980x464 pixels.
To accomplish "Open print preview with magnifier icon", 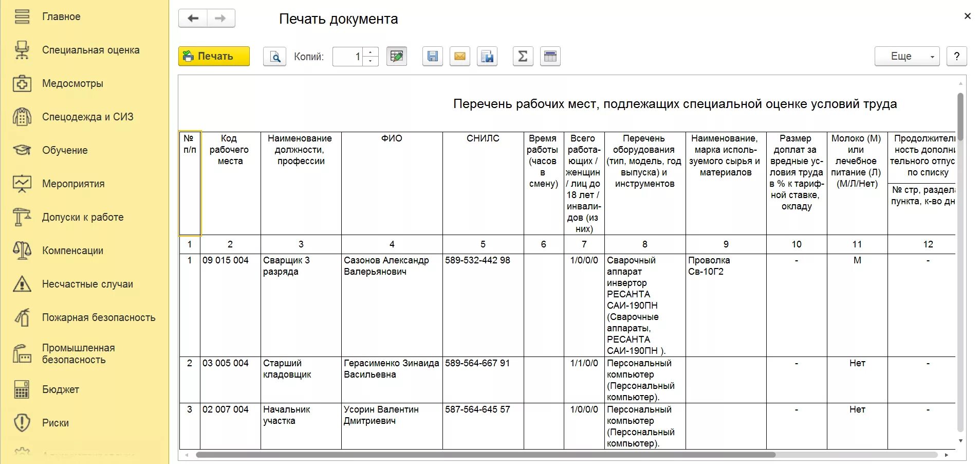I will click(275, 57).
